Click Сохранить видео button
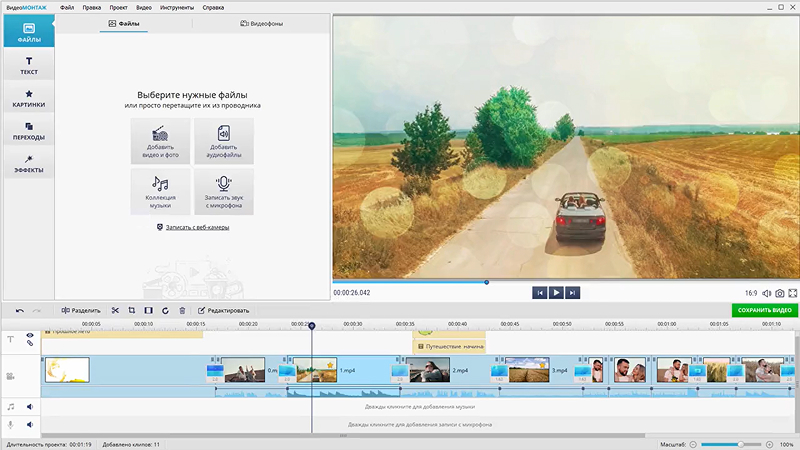 (x=765, y=310)
